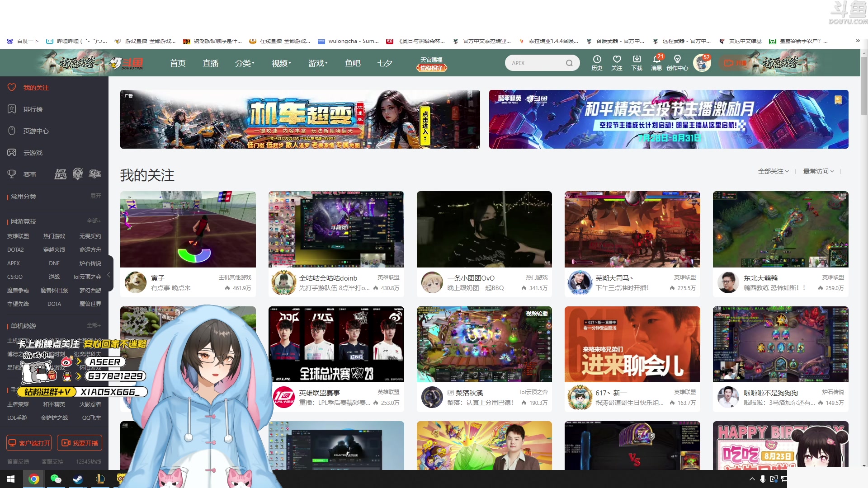Viewport: 868px width, 488px height.
Task: Open 关注 heart icon in header
Action: (617, 63)
